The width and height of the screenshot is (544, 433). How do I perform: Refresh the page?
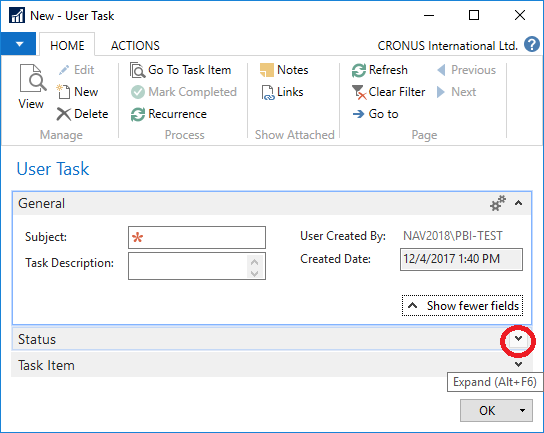[x=380, y=70]
